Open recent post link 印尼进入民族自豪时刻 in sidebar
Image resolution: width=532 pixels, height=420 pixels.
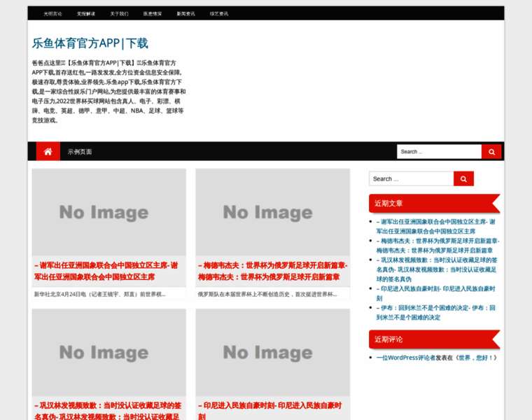[435, 293]
